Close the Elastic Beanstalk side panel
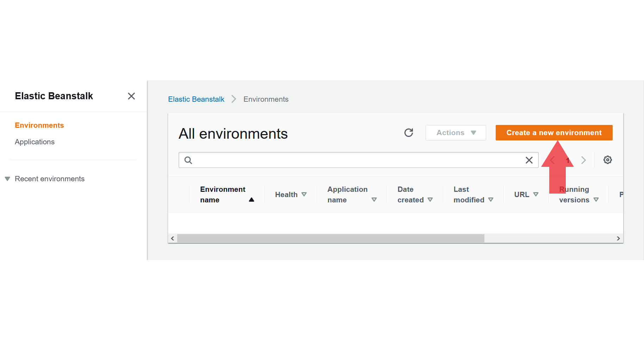The image size is (644, 340). click(x=131, y=96)
